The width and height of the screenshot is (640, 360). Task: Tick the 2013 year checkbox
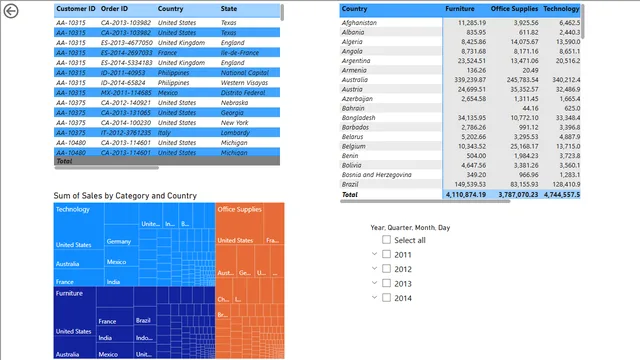click(386, 283)
